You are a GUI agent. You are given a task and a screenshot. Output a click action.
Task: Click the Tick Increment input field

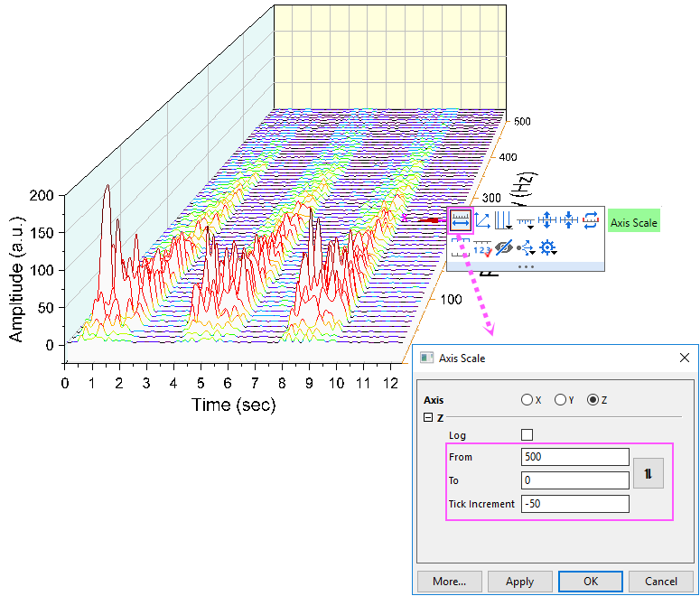[575, 504]
